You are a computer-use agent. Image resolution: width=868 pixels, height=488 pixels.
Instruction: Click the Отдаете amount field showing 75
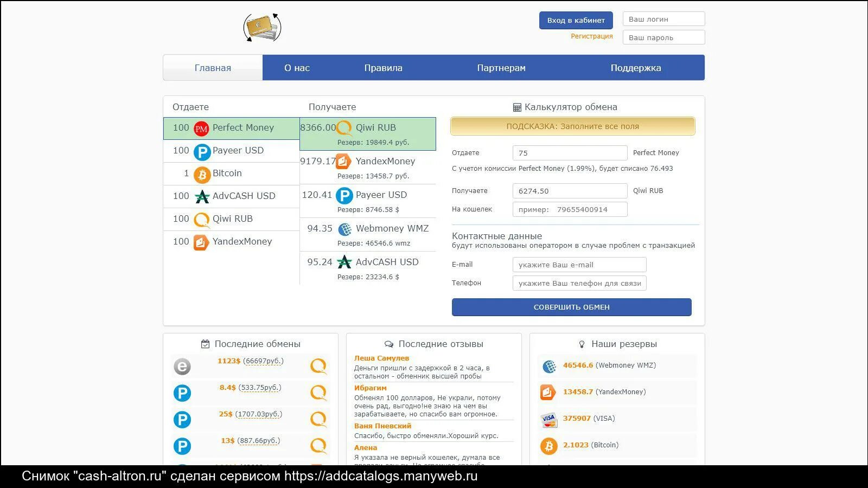point(570,153)
